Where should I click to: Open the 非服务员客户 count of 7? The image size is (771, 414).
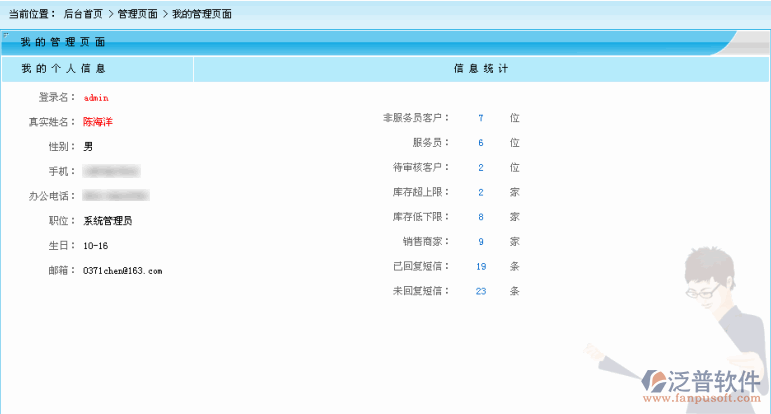pyautogui.click(x=481, y=118)
